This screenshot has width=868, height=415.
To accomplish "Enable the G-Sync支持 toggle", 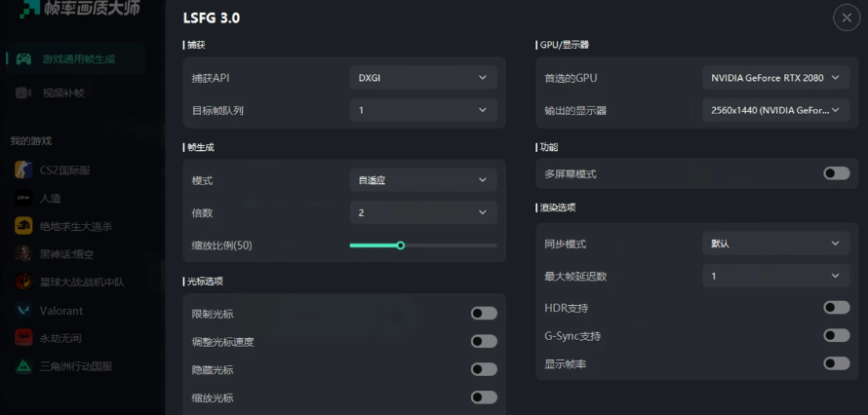I will coord(837,335).
